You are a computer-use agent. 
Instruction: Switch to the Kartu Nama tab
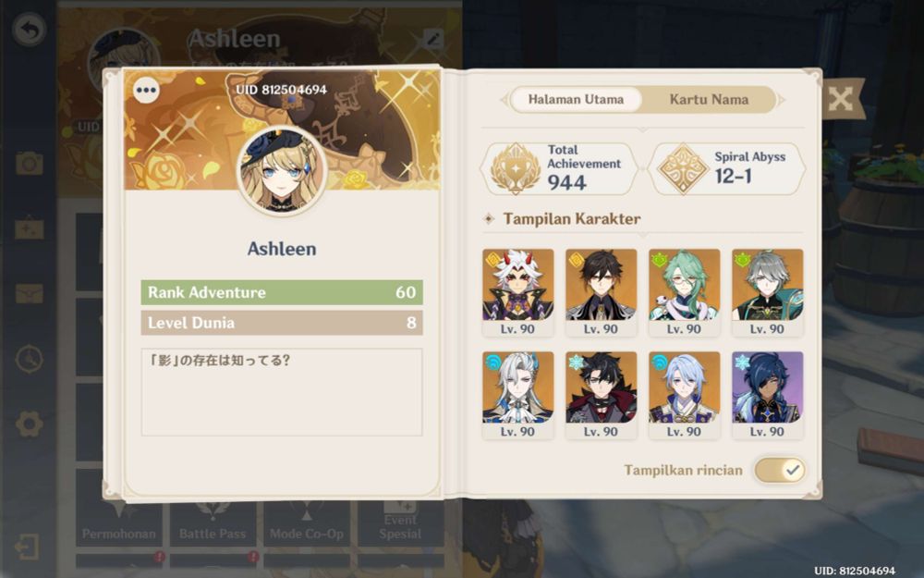[709, 100]
